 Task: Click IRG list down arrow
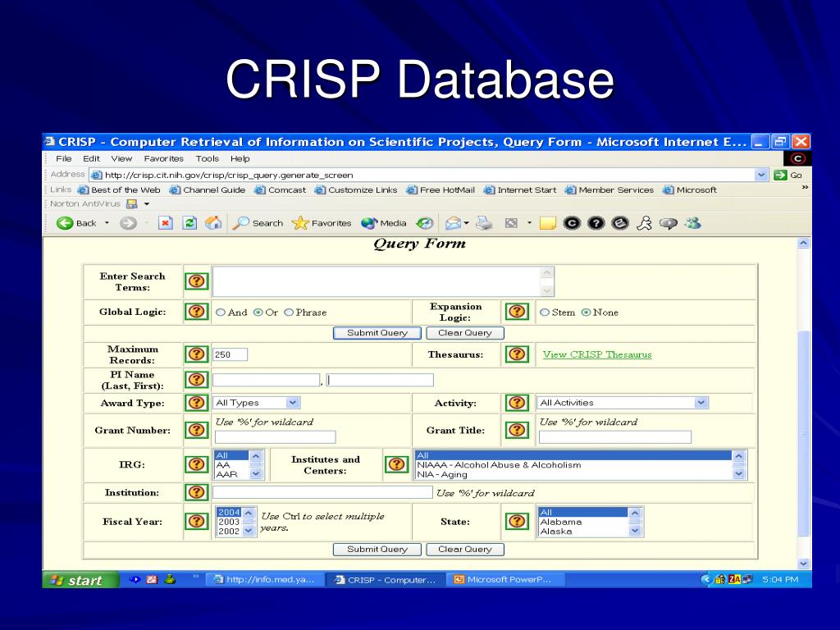coord(256,473)
